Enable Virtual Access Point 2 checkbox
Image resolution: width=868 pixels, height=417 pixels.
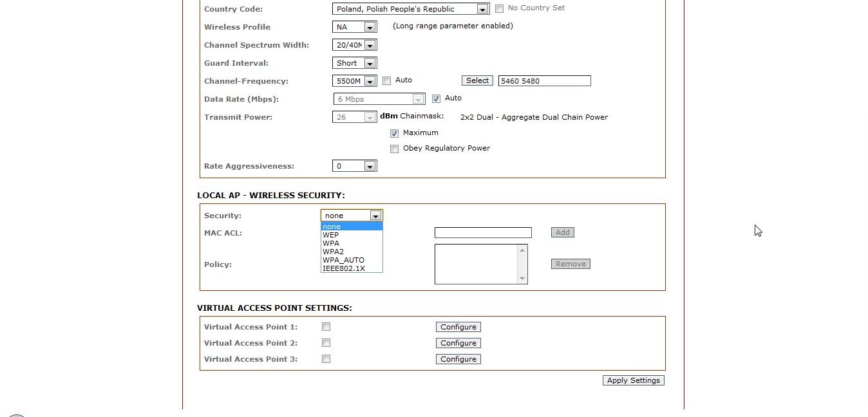[326, 343]
